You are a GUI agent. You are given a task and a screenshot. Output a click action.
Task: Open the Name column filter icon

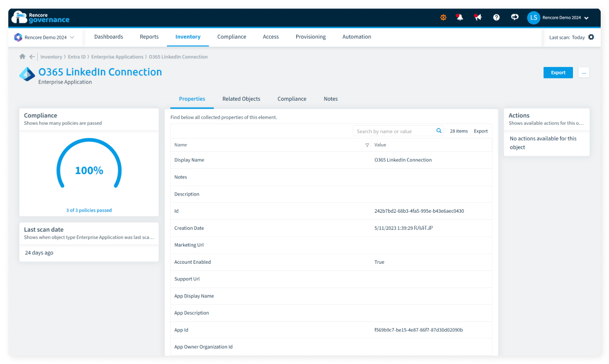pyautogui.click(x=367, y=145)
